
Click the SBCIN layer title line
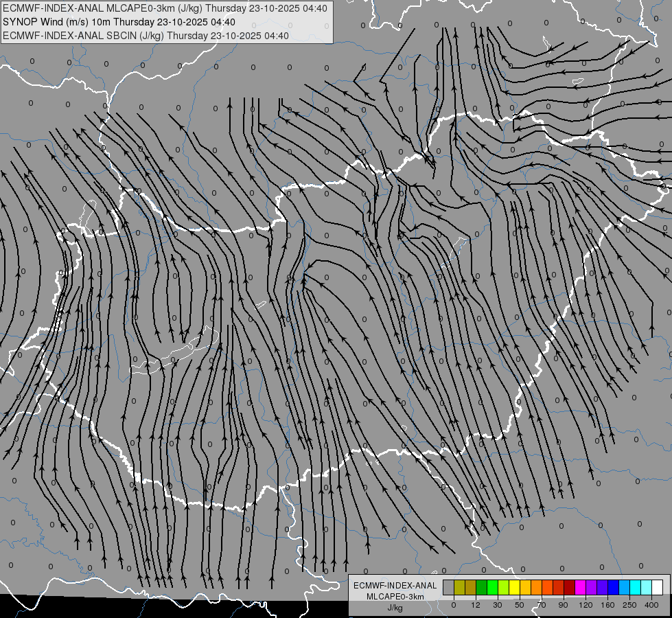point(146,36)
